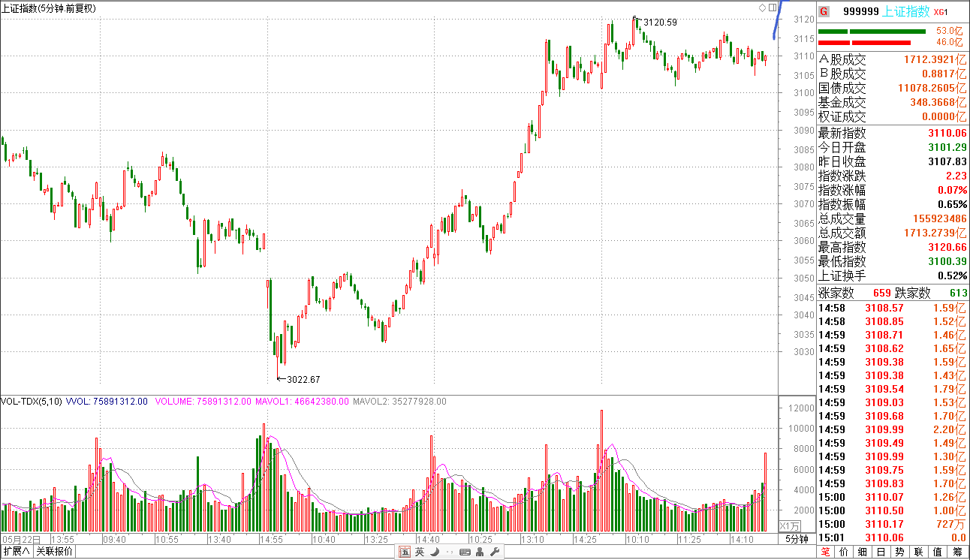
Task: Click the IME user profile icon
Action: (480, 552)
